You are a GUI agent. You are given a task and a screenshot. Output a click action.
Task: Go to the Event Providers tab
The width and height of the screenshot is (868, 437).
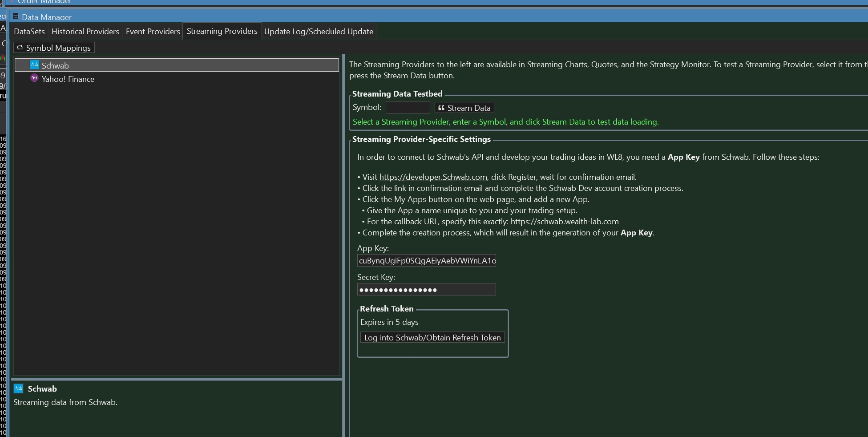point(153,32)
